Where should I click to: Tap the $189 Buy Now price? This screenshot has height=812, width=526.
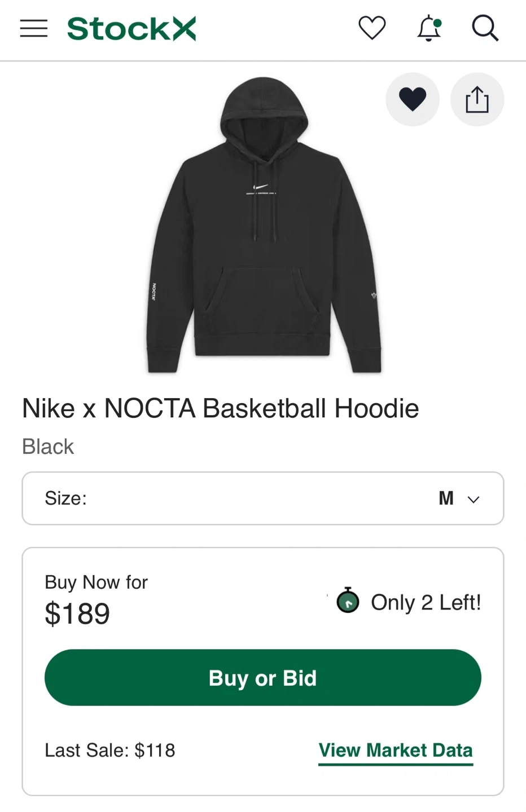77,614
